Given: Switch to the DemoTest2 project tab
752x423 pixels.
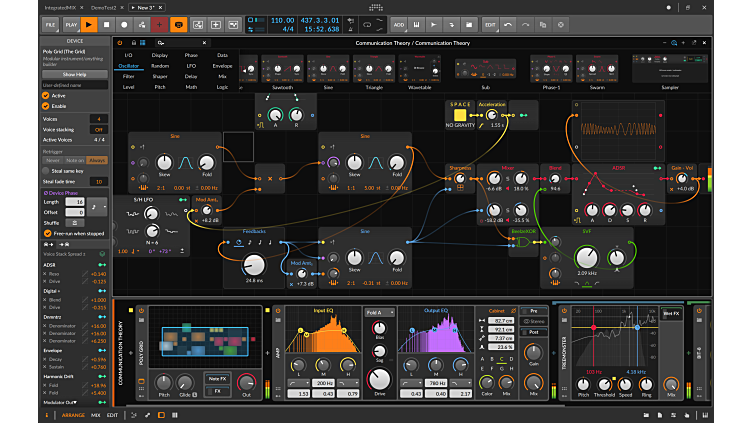Looking at the screenshot, I should click(104, 8).
